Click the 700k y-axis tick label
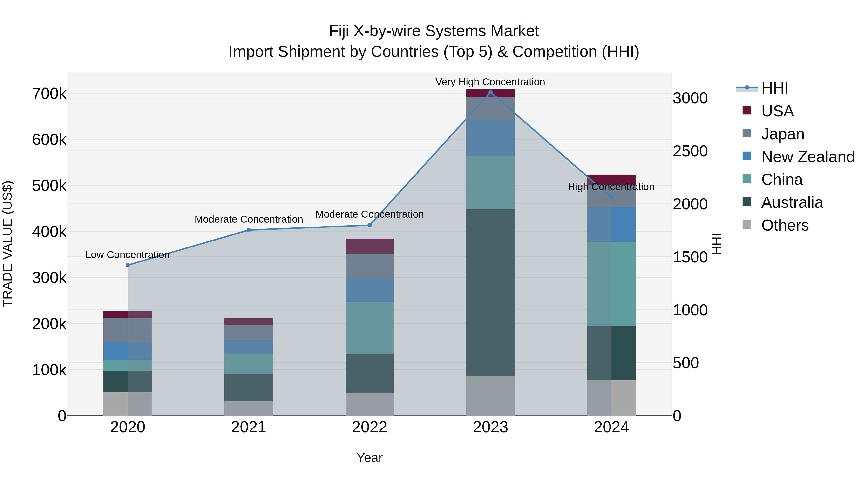This screenshot has width=868, height=488. tap(49, 94)
